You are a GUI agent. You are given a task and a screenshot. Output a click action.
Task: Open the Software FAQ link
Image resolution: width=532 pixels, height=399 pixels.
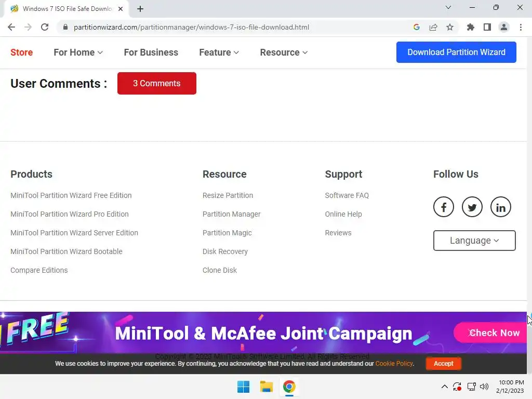point(347,195)
